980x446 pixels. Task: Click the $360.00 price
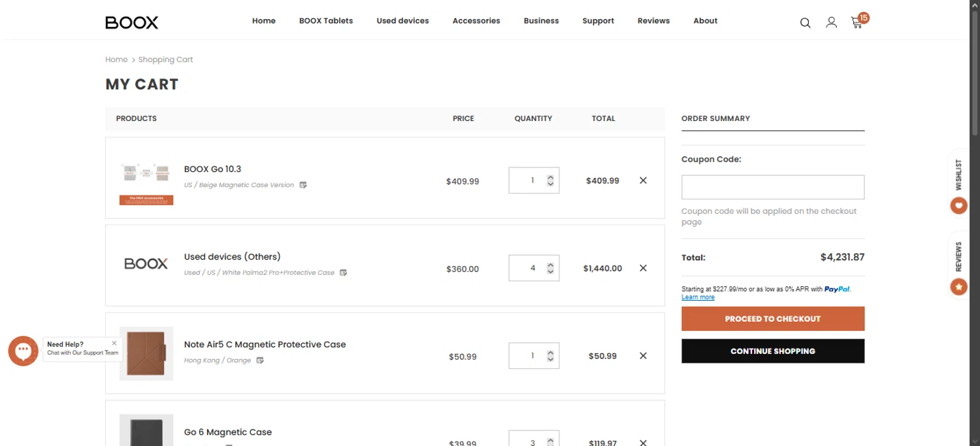[x=463, y=269]
